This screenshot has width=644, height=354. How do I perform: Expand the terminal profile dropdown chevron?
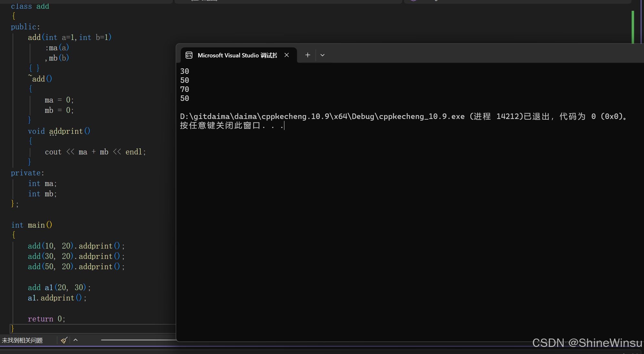coord(322,55)
